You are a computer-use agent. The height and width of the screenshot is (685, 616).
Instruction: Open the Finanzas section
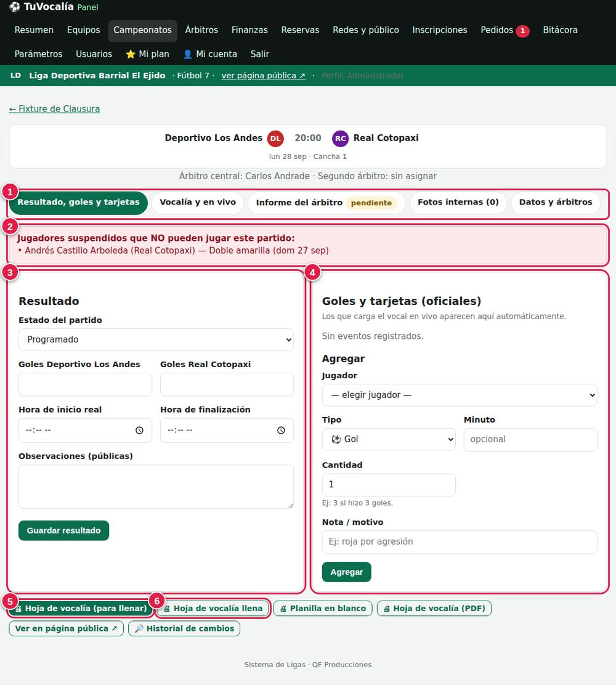[249, 30]
